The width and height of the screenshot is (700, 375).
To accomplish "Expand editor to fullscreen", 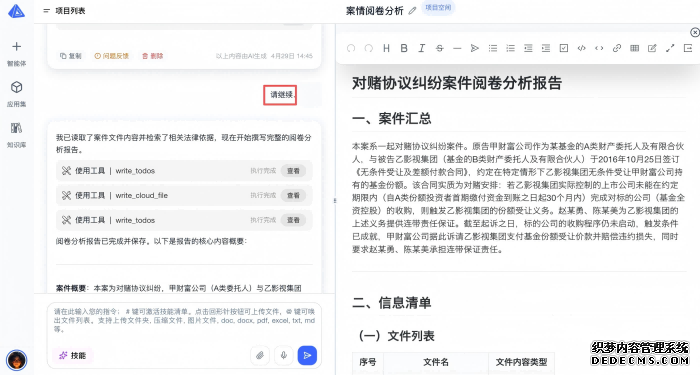I will (x=670, y=48).
